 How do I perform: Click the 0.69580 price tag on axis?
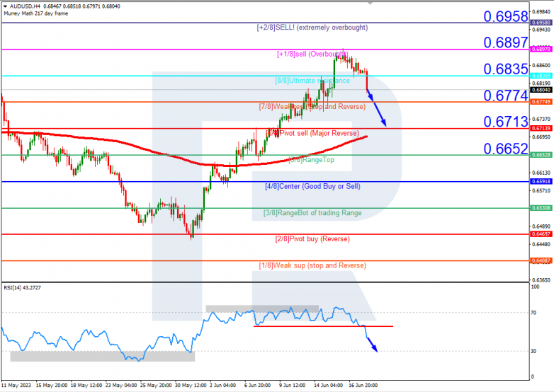pyautogui.click(x=541, y=23)
